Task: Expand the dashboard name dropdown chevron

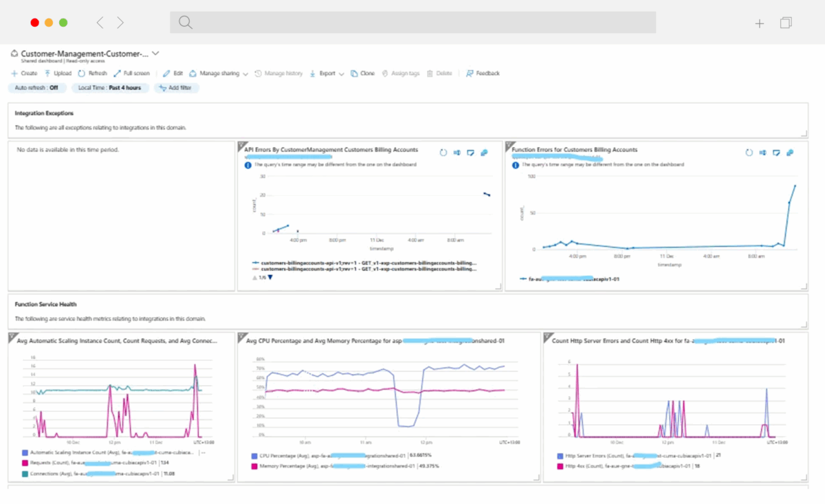Action: [155, 53]
